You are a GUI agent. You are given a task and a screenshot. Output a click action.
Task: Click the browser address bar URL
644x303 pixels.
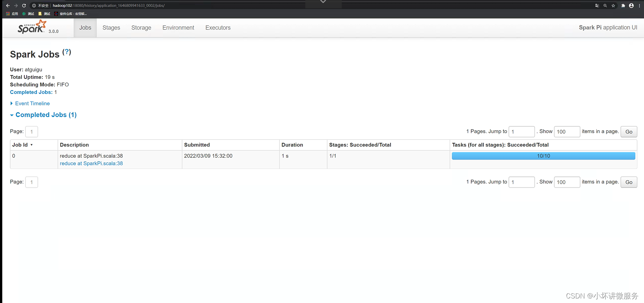[x=109, y=6]
